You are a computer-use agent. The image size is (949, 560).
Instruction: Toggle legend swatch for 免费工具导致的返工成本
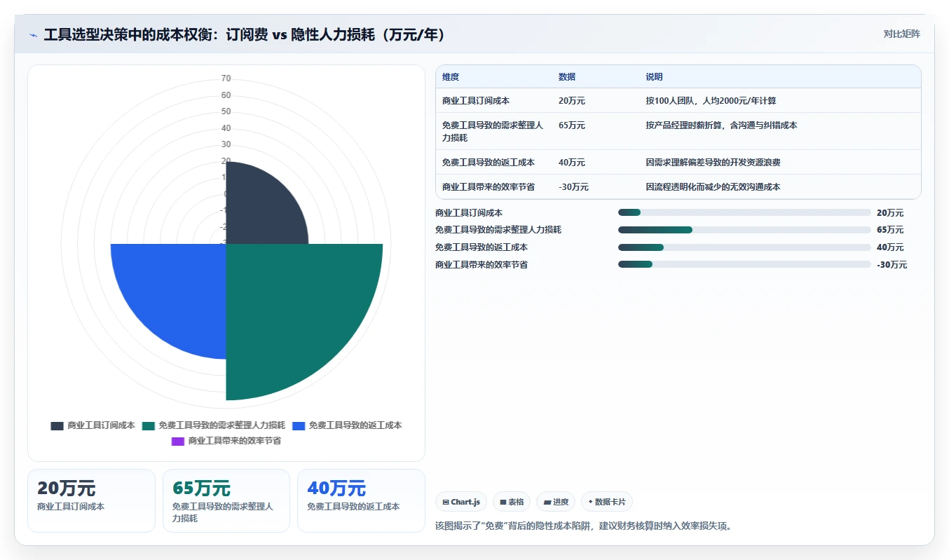[x=299, y=425]
